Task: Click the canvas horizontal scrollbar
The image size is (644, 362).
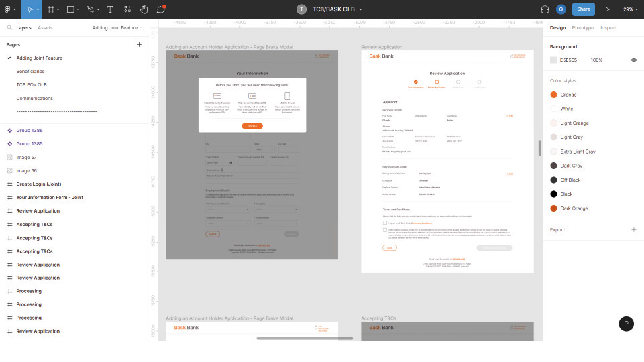Action: point(305,339)
